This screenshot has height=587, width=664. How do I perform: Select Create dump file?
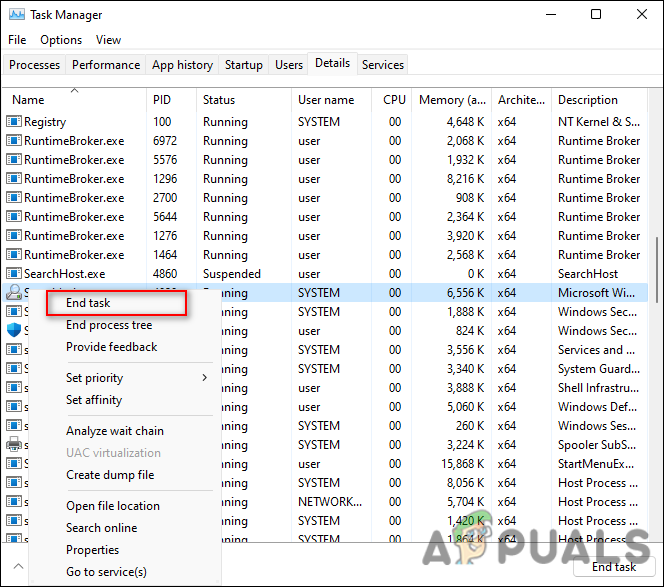[110, 475]
